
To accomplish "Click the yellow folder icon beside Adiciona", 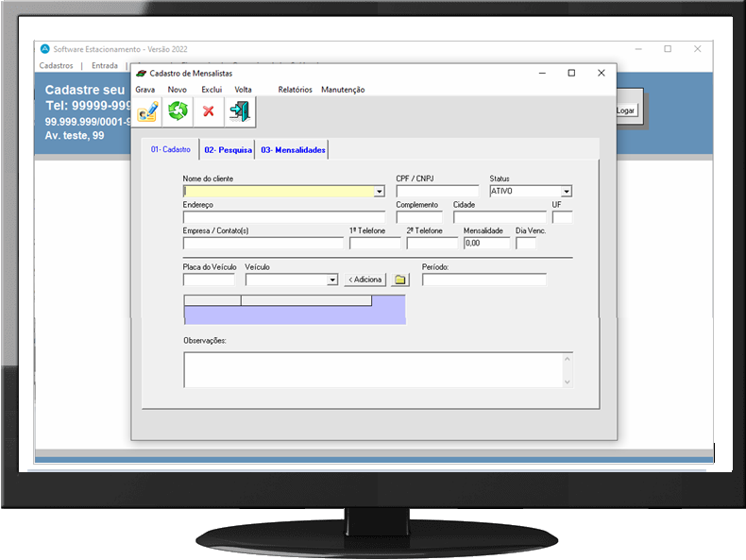I will pyautogui.click(x=399, y=280).
